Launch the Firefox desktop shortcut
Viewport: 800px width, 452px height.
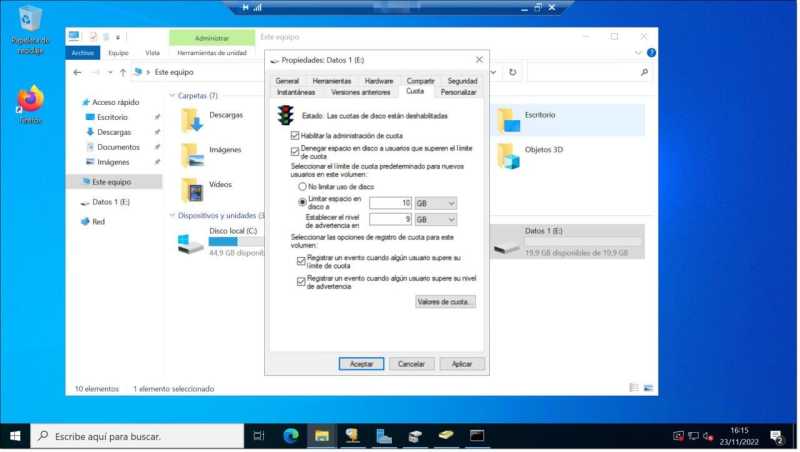pyautogui.click(x=30, y=105)
